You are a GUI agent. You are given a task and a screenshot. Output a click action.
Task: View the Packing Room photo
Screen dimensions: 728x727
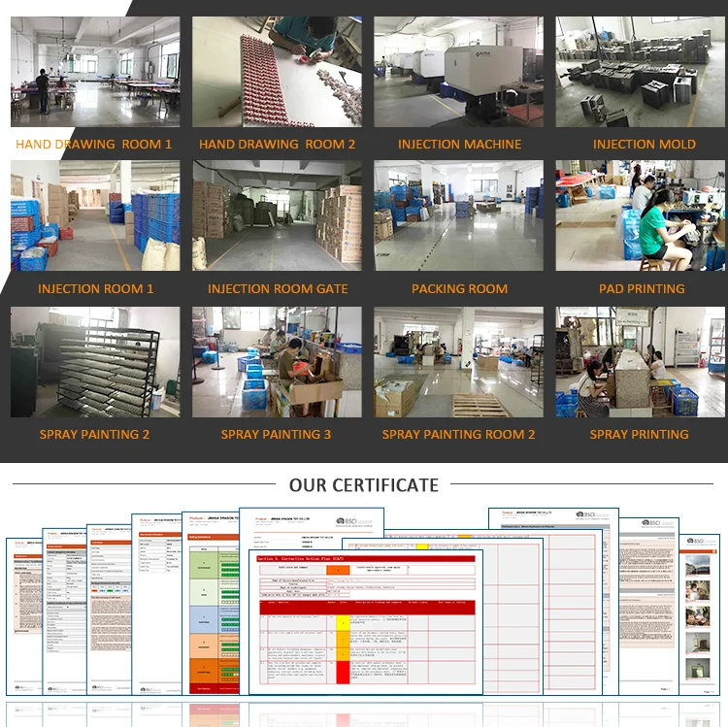(x=459, y=215)
